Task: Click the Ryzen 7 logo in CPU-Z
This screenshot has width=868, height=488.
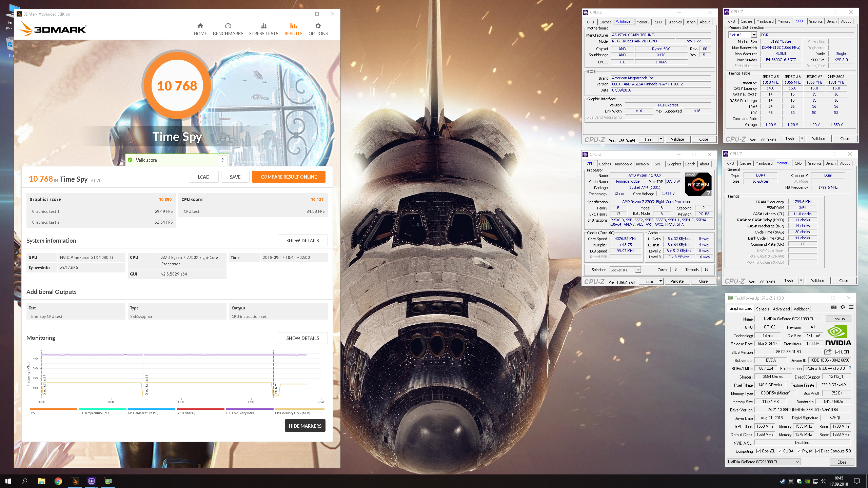Action: click(x=698, y=184)
